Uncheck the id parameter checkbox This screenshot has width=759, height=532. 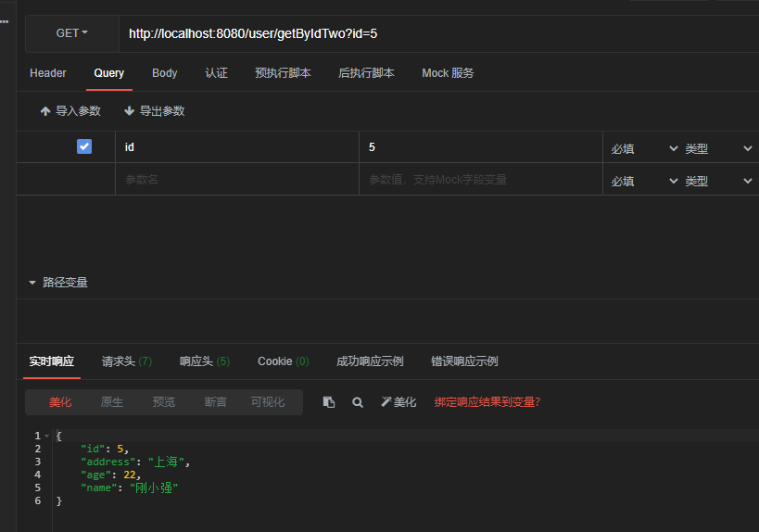[84, 146]
